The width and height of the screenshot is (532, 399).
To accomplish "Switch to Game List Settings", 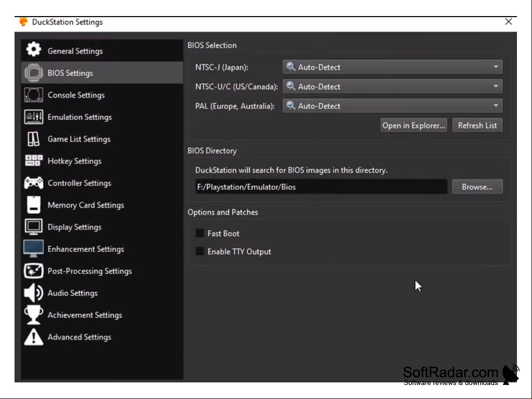I will (102, 139).
